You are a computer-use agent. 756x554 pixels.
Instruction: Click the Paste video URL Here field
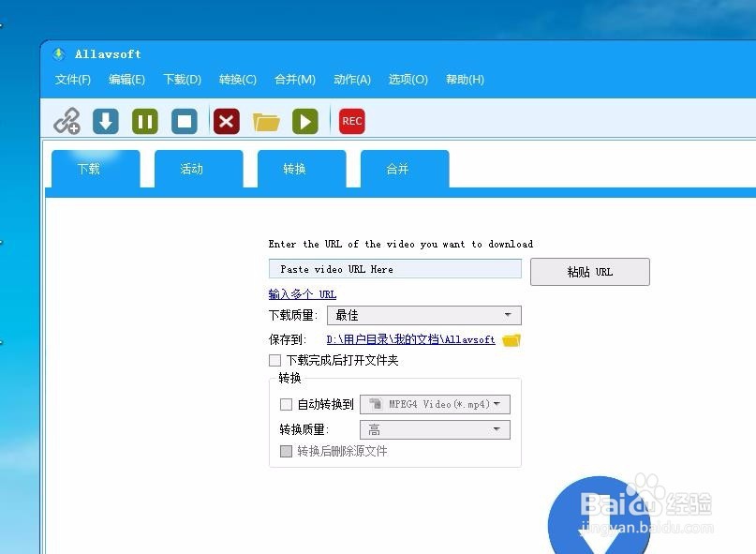tap(395, 269)
